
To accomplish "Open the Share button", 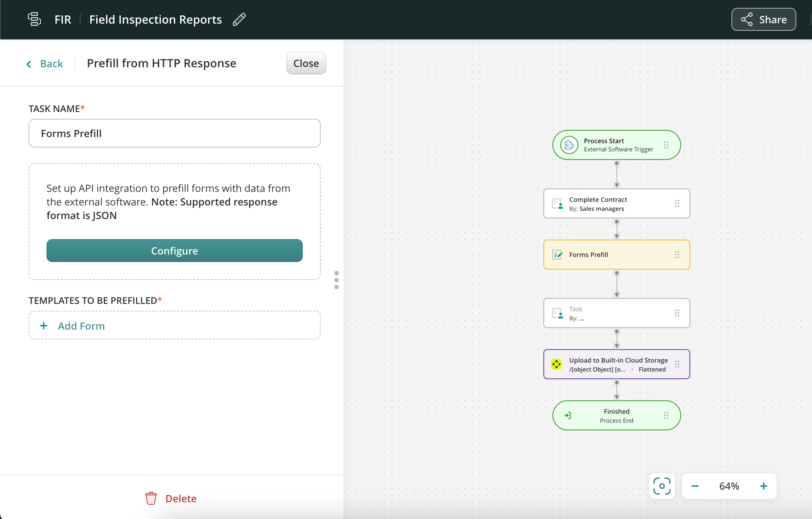I will [x=764, y=19].
